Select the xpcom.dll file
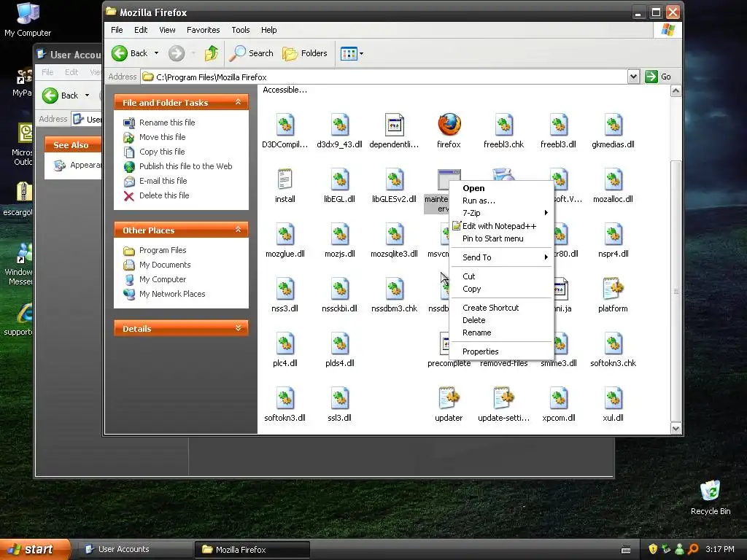 (558, 404)
